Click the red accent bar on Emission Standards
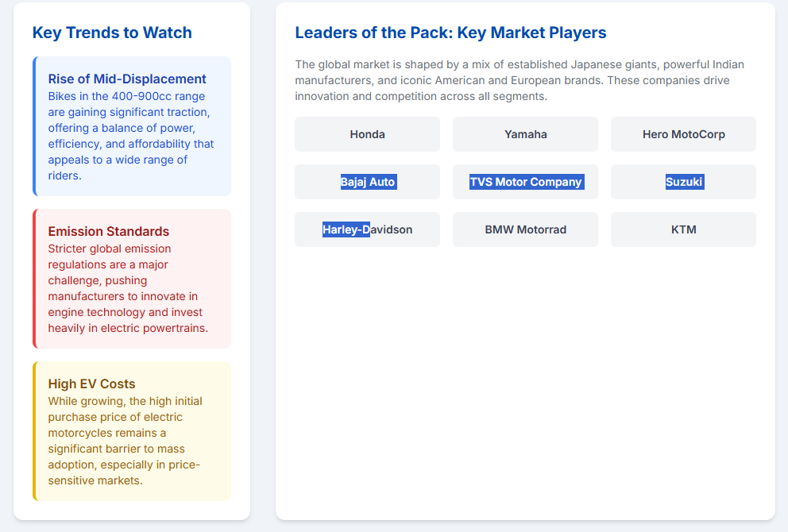788x532 pixels. coord(34,279)
